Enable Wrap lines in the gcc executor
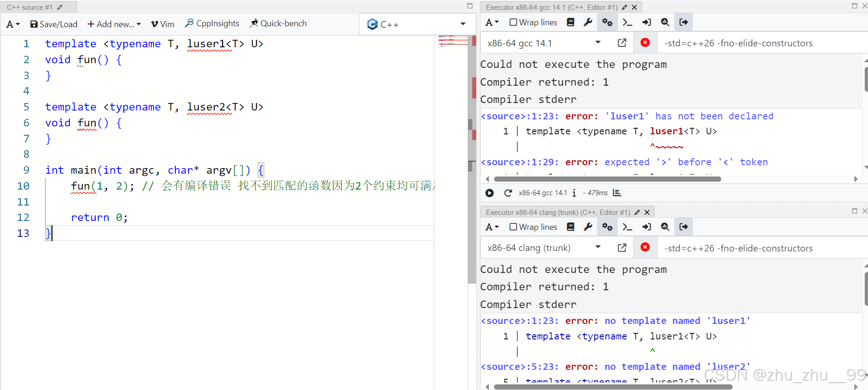Image resolution: width=868 pixels, height=390 pixels. (533, 22)
